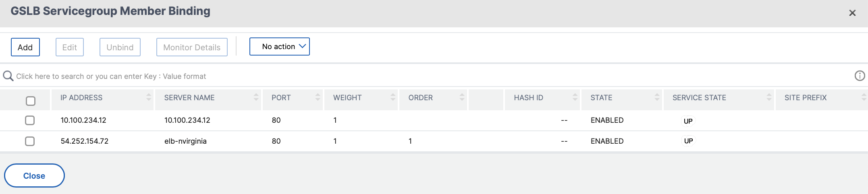This screenshot has height=194, width=868.
Task: Sort by WEIGHT column arrows
Action: [x=393, y=97]
